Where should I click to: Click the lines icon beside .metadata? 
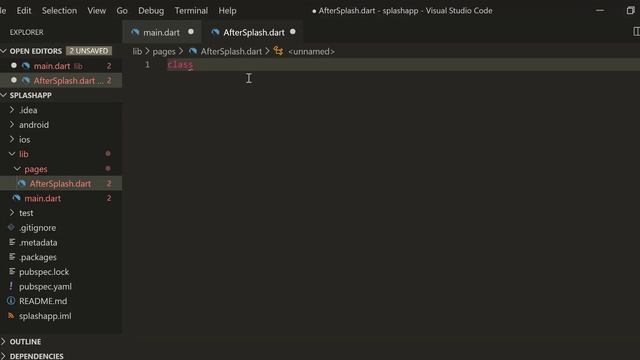(x=12, y=242)
